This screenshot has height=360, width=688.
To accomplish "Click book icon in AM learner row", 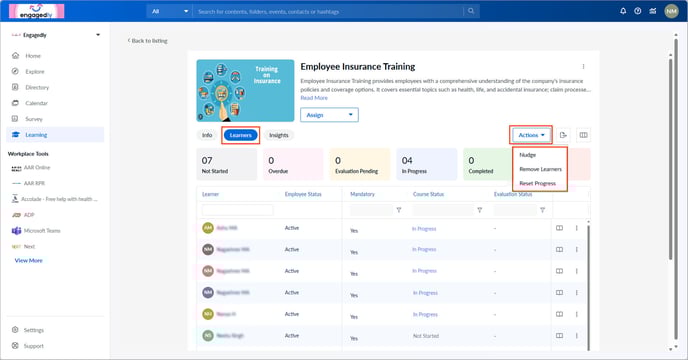I will click(559, 228).
